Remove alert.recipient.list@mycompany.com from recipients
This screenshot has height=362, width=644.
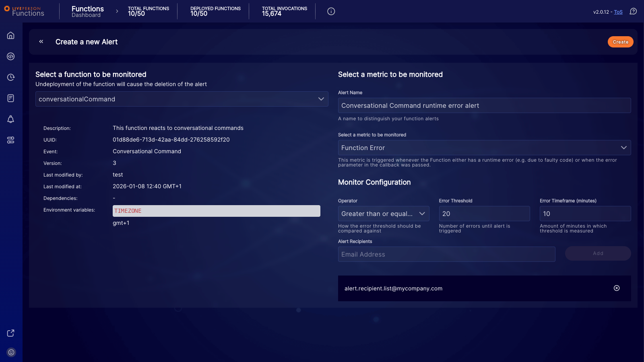616,288
